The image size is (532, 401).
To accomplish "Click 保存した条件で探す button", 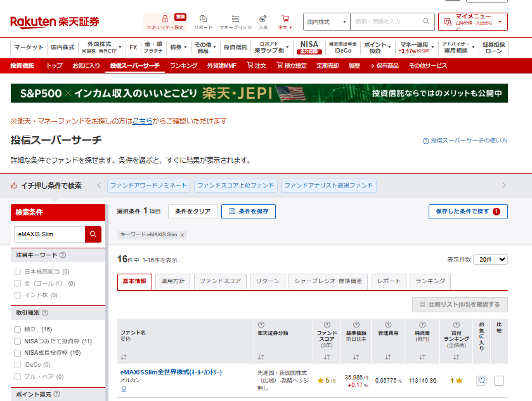I will 468,212.
